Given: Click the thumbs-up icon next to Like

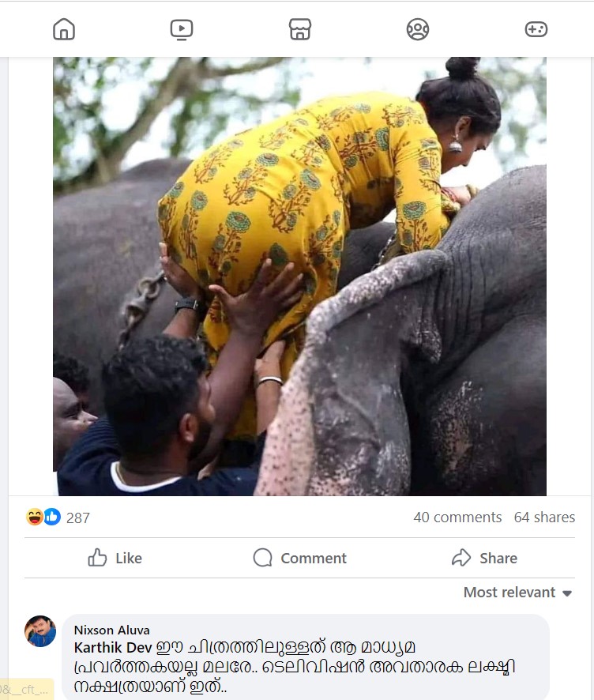Looking at the screenshot, I should 98,558.
